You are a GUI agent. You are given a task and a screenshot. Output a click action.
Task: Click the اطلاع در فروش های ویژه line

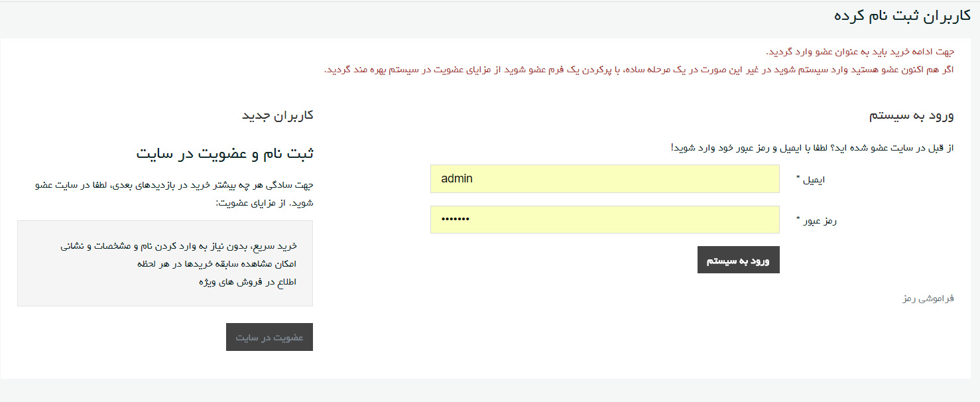[x=247, y=282]
